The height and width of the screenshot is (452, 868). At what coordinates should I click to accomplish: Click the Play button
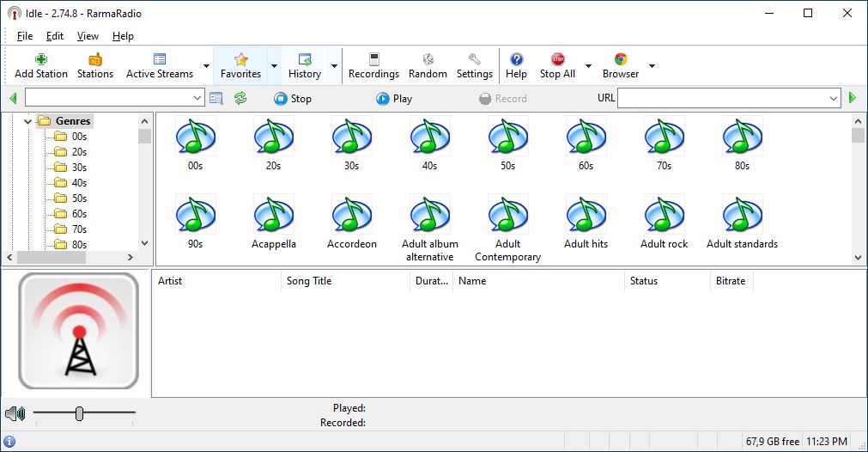(x=394, y=99)
